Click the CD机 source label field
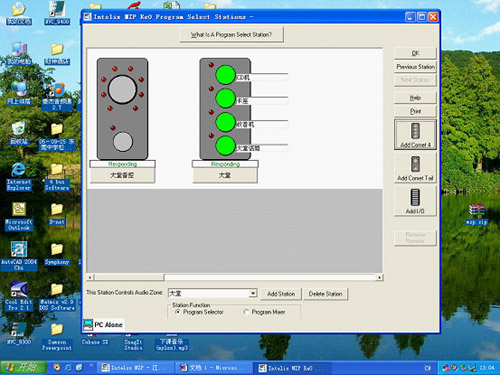The image size is (500, 375). coord(262,77)
